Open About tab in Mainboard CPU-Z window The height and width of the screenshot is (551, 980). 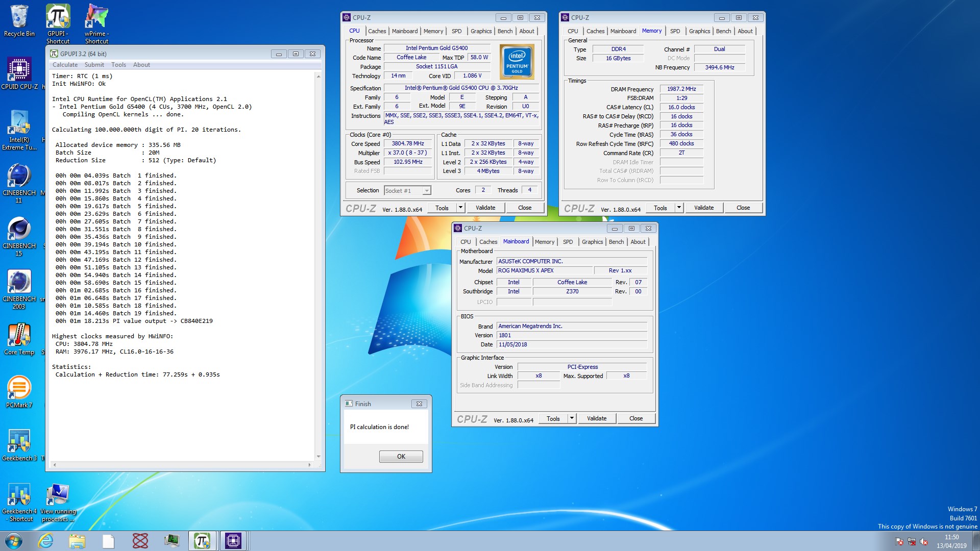click(638, 242)
